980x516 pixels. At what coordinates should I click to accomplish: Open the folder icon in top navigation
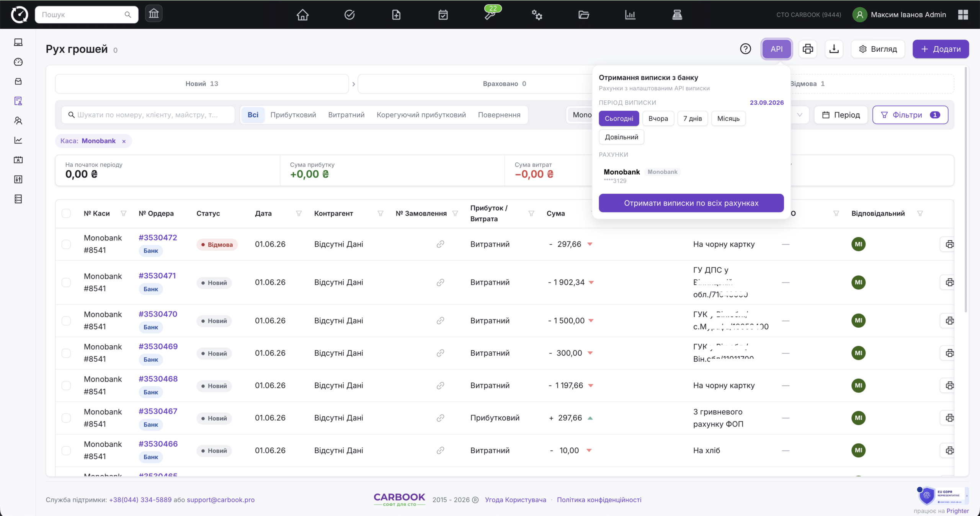(583, 15)
